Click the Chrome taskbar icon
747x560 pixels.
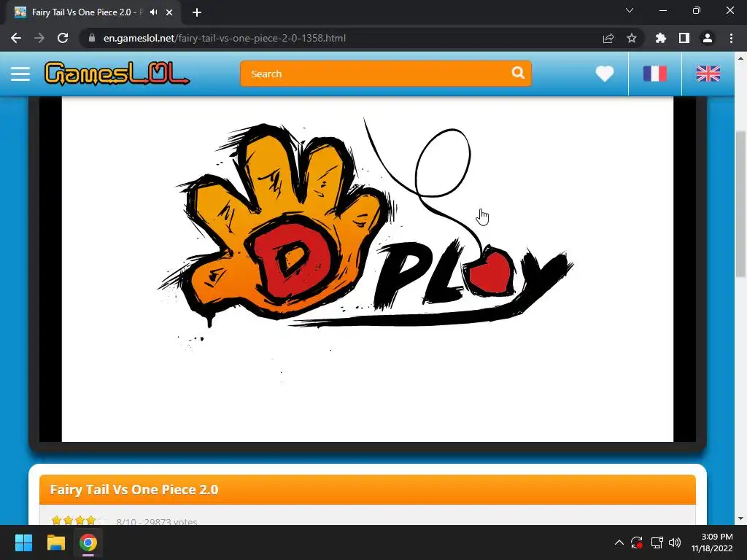(88, 542)
